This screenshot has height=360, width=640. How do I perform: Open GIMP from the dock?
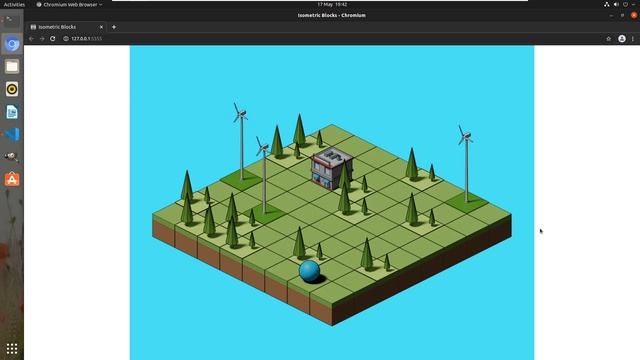pyautogui.click(x=12, y=157)
